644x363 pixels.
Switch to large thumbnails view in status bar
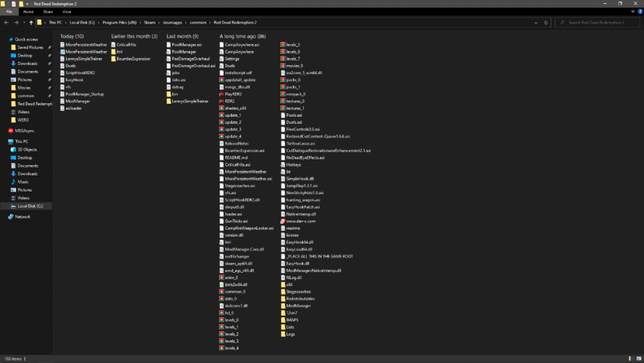pyautogui.click(x=638, y=358)
